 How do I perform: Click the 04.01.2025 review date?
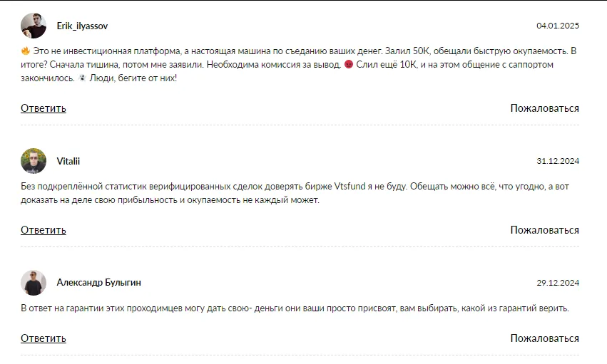pyautogui.click(x=558, y=26)
